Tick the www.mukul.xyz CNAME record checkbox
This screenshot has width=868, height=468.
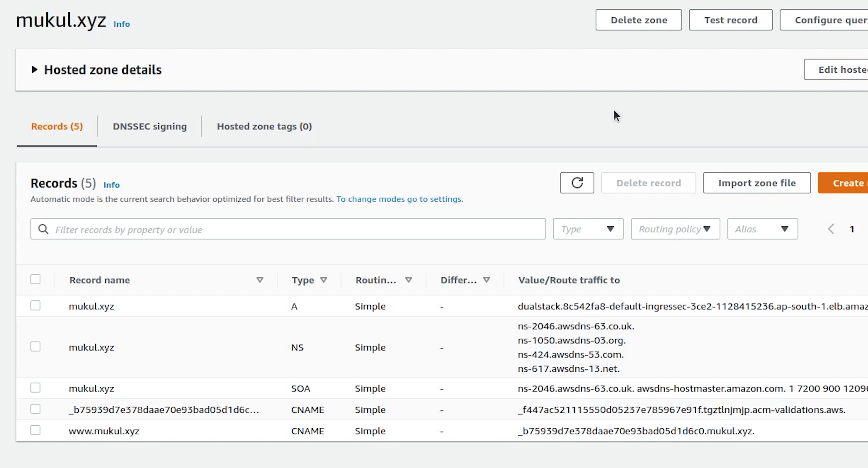pos(35,430)
